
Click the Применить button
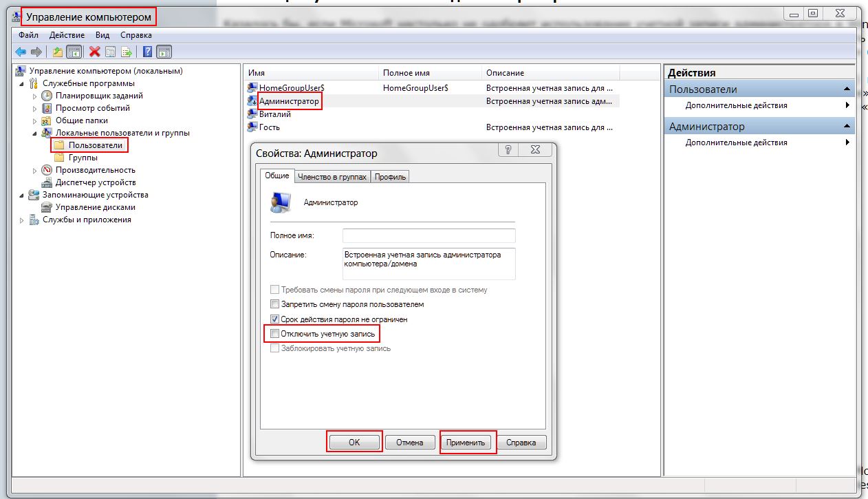pos(466,442)
